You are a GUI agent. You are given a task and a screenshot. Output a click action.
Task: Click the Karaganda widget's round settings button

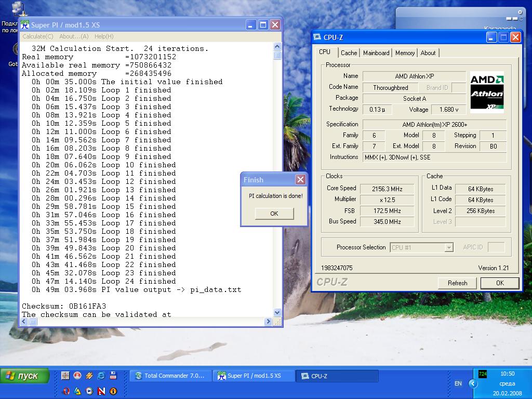click(x=520, y=12)
